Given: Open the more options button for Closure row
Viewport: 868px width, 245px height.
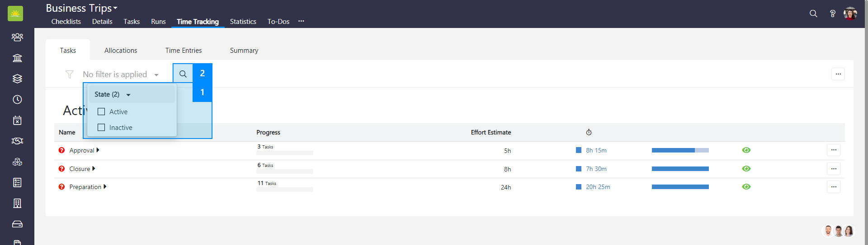Looking at the screenshot, I should (x=834, y=168).
